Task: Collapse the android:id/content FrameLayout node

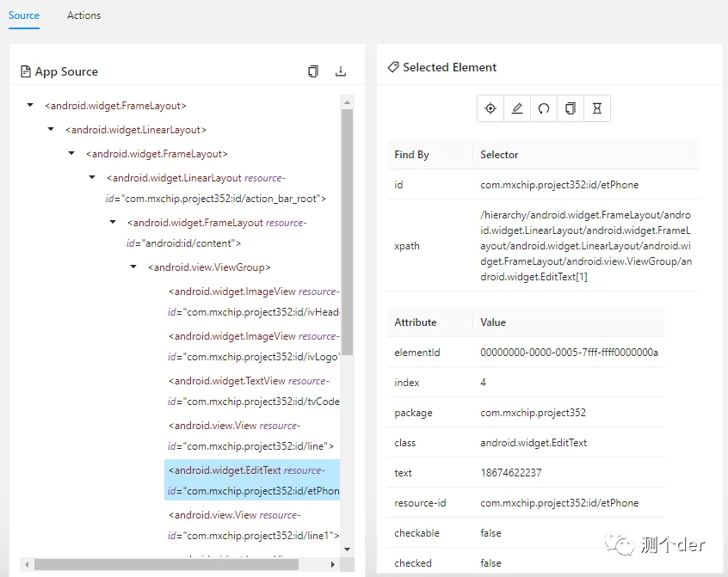Action: click(113, 222)
